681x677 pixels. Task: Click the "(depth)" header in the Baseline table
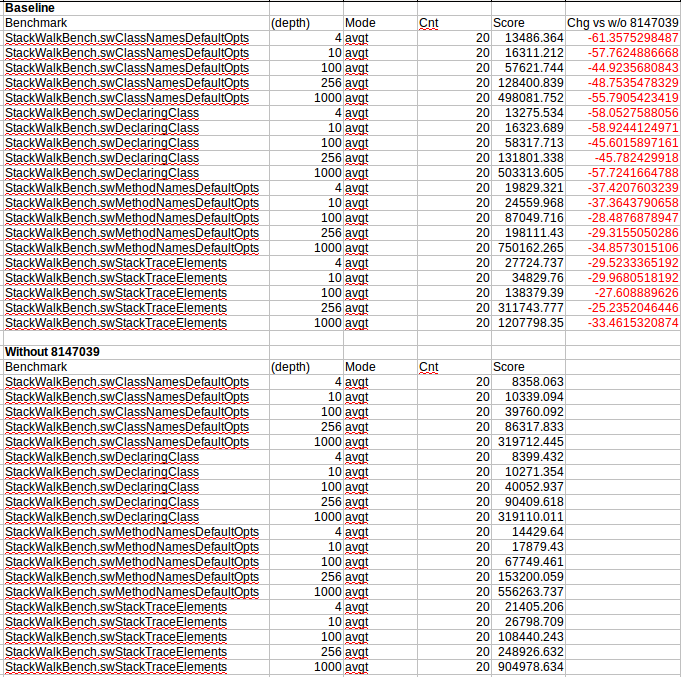[291, 22]
